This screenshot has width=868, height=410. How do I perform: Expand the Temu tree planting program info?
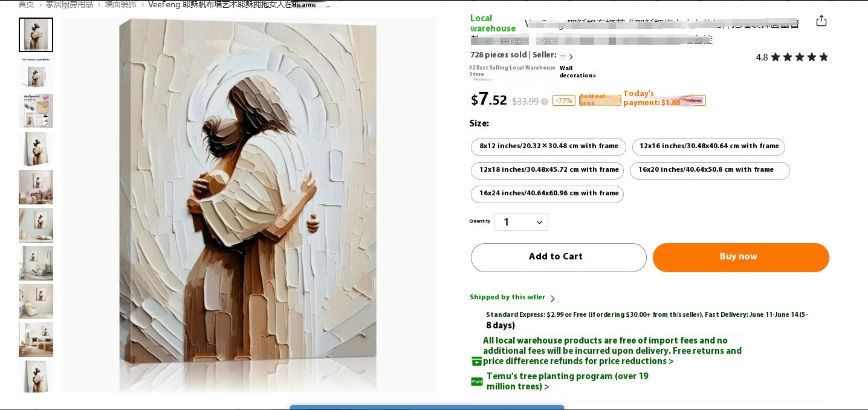[x=567, y=382]
